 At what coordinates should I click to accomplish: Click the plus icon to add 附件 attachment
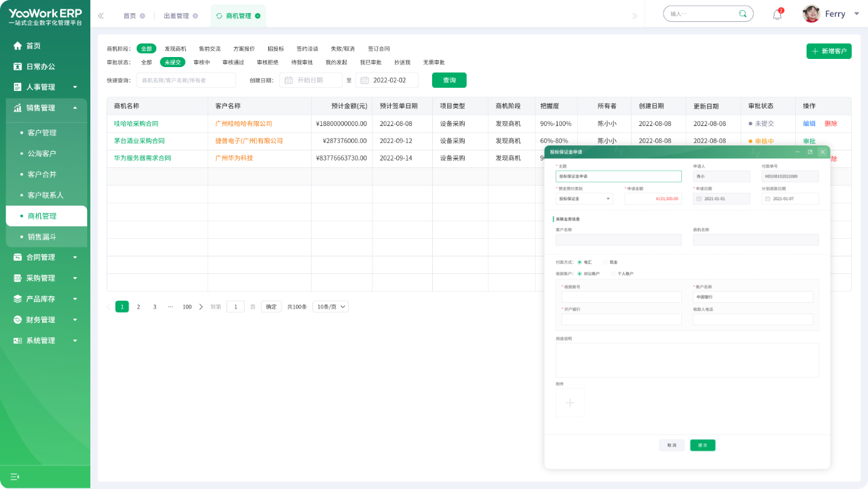click(x=569, y=402)
